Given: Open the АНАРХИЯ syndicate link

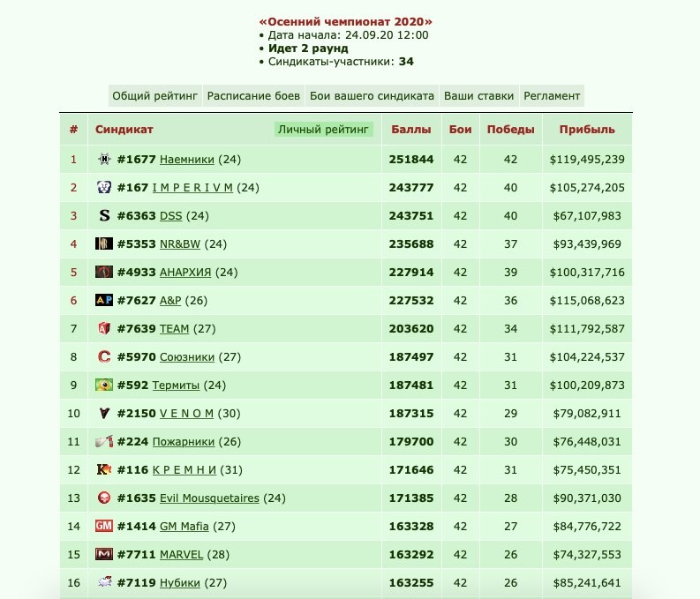Looking at the screenshot, I should 185,272.
